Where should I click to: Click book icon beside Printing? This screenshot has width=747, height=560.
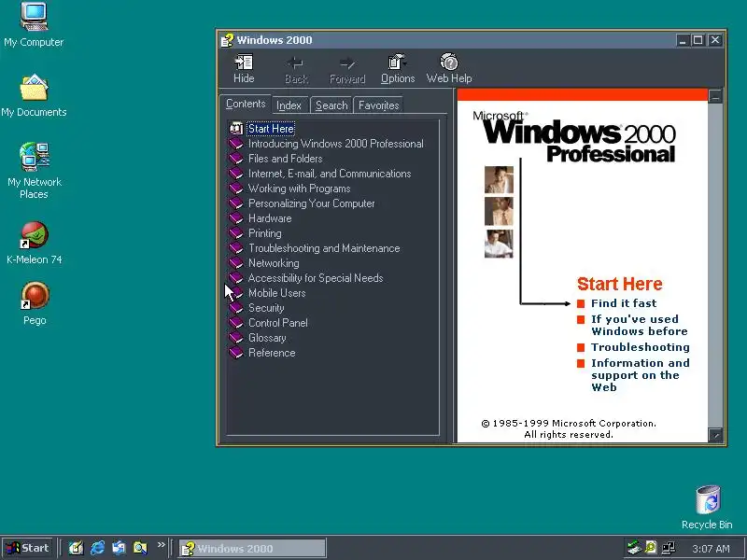(x=236, y=232)
